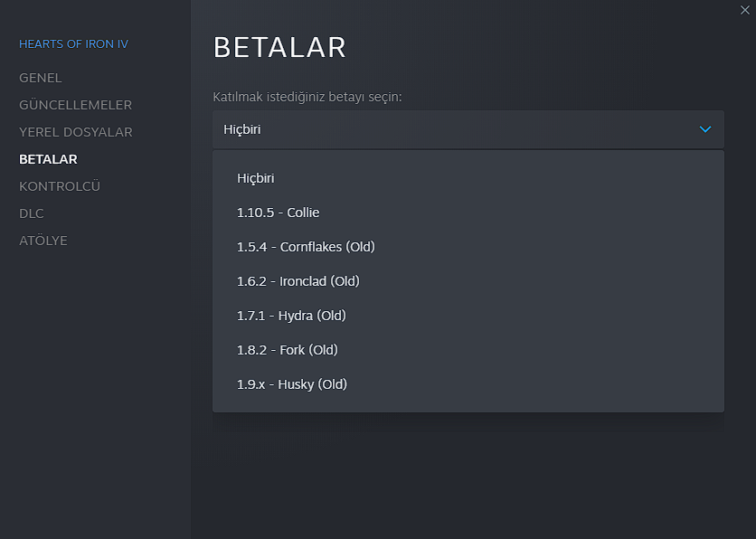Close the properties window
Screen dimensions: 756x539
click(744, 9)
